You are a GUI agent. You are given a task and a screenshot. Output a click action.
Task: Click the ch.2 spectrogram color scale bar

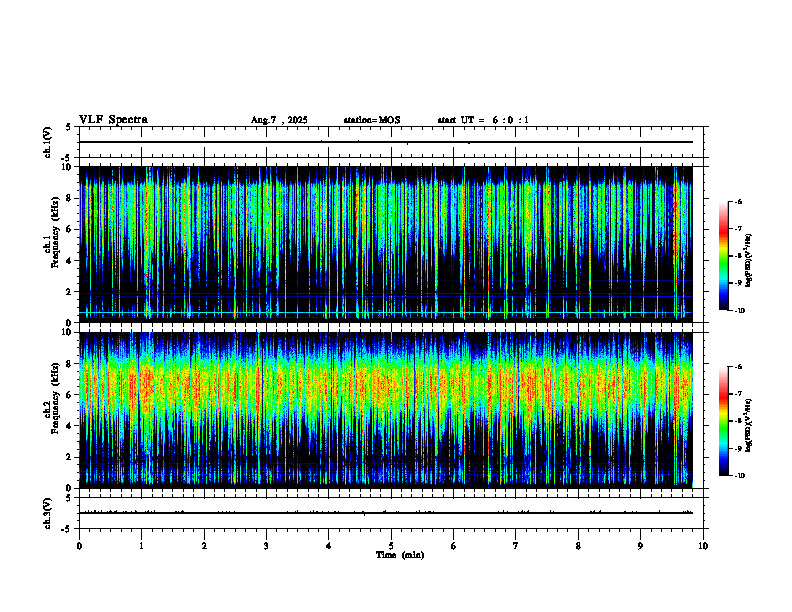pyautogui.click(x=723, y=421)
